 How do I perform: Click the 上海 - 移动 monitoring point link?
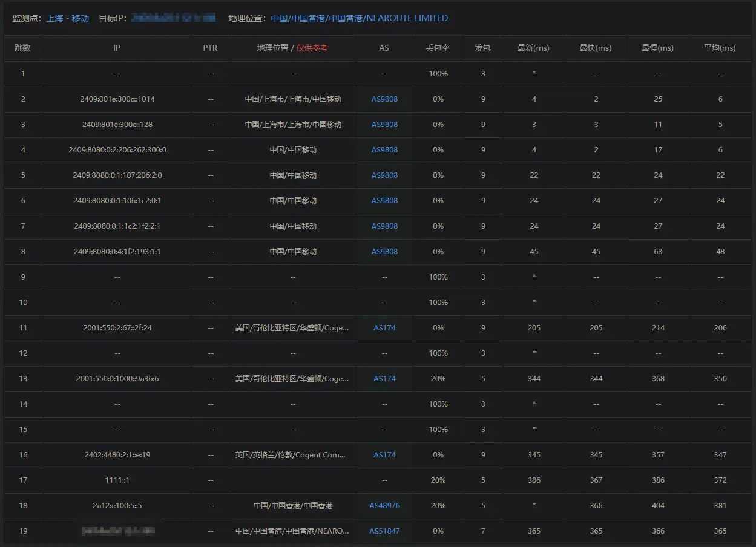pyautogui.click(x=68, y=18)
